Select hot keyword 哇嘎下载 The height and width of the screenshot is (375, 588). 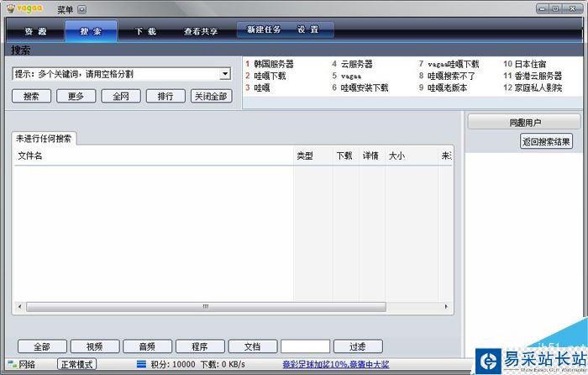pos(270,76)
